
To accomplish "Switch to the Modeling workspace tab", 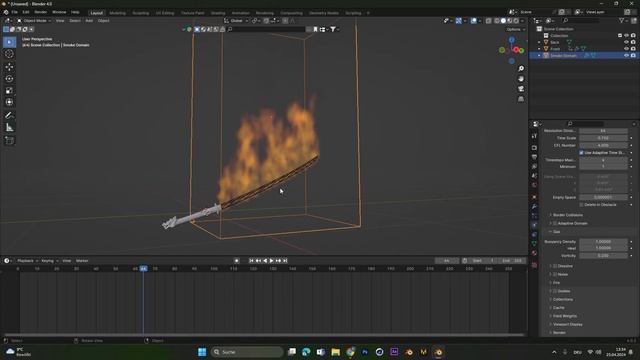I will 117,13.
